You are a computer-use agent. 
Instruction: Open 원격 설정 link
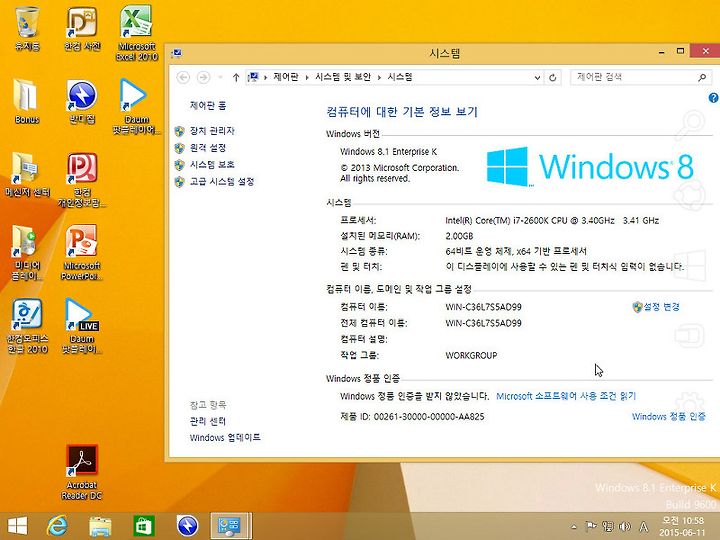tap(208, 147)
